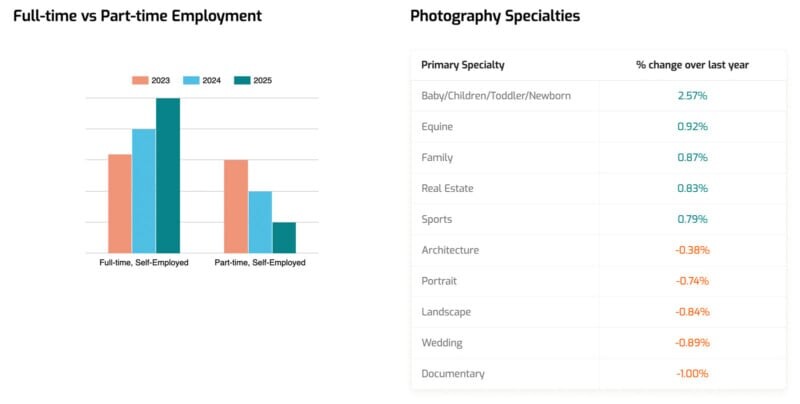Click the 2025 teal legend swatch
This screenshot has height=404, width=800.
click(x=241, y=80)
